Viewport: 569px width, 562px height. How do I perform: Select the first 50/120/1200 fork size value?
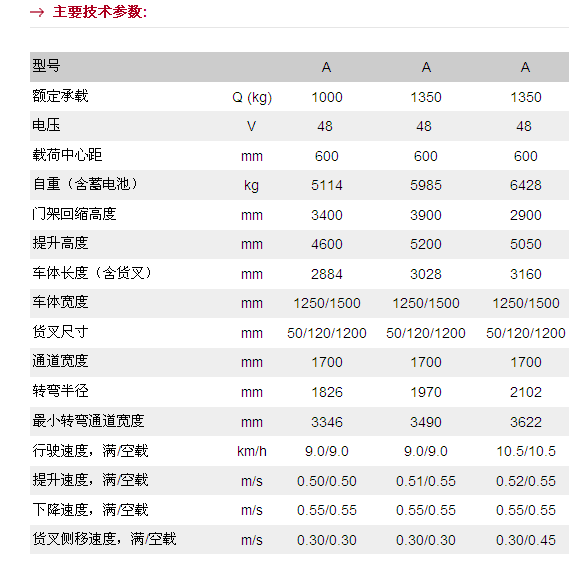click(x=327, y=333)
